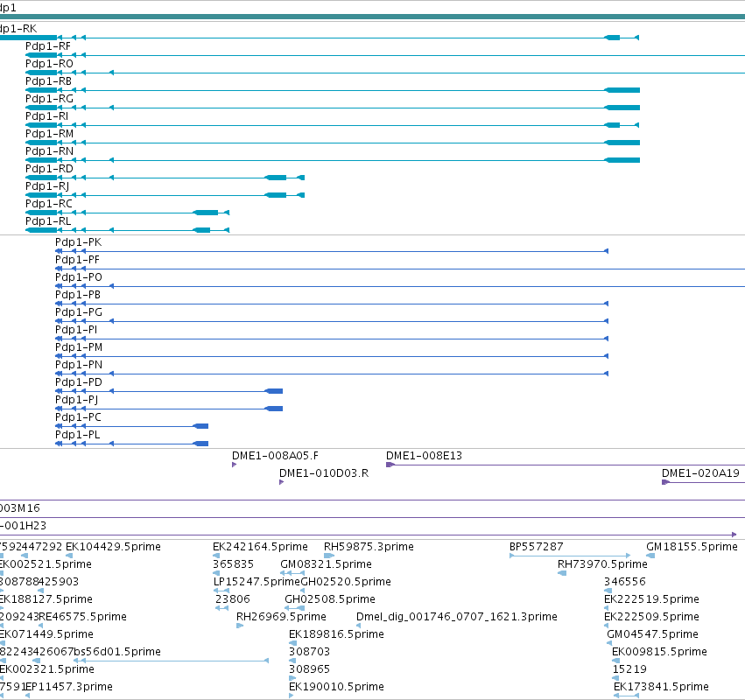Image resolution: width=745 pixels, height=700 pixels.
Task: Click the 346556 feature label
Action: [625, 582]
